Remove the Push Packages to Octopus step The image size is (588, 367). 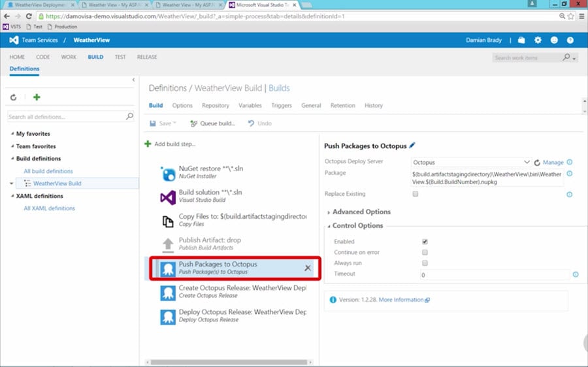coord(308,268)
